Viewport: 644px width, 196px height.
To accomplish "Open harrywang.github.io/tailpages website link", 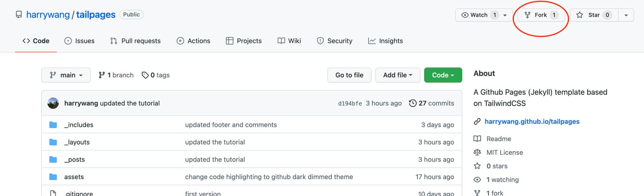I will coord(532,121).
